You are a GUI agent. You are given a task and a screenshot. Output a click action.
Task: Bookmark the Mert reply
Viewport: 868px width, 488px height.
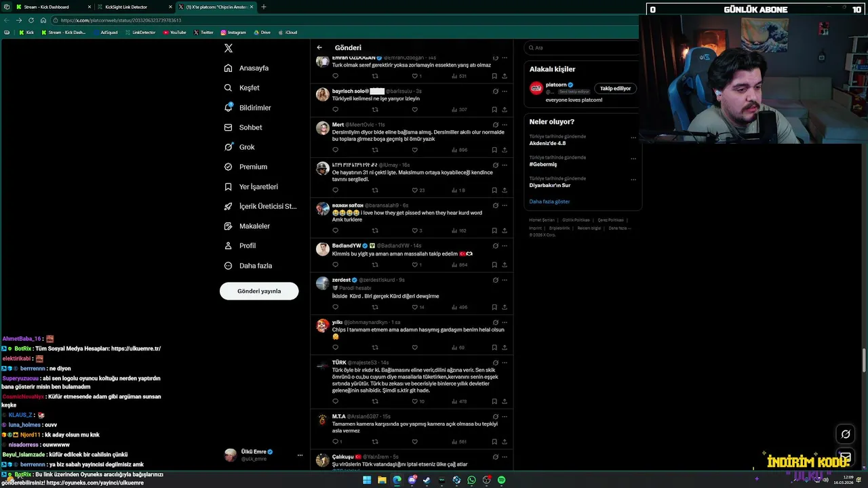click(x=494, y=150)
